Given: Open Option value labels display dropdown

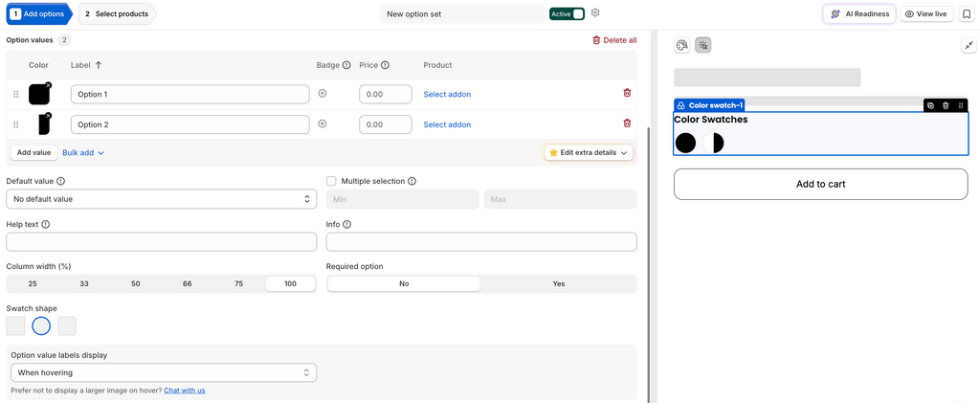Looking at the screenshot, I should pos(164,373).
